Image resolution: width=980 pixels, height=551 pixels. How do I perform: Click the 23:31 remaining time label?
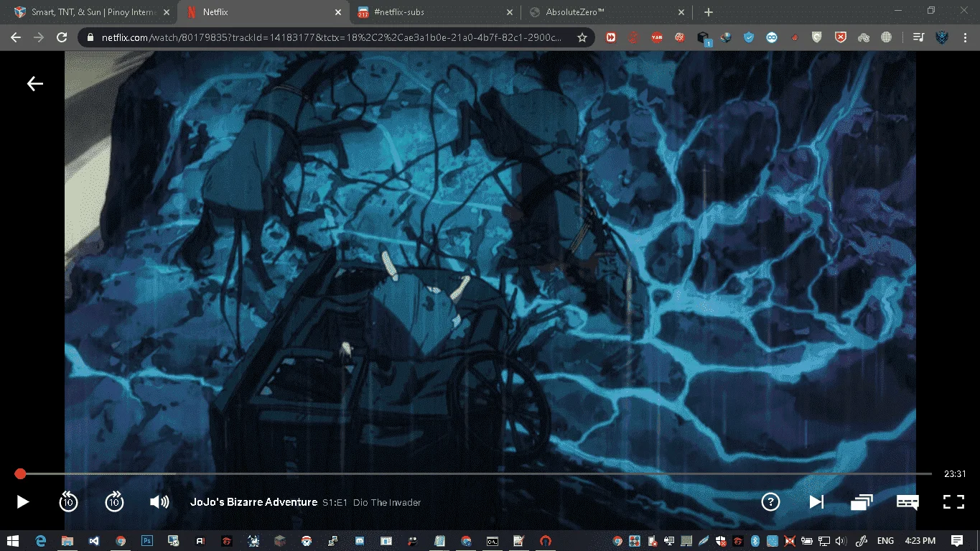pyautogui.click(x=955, y=474)
